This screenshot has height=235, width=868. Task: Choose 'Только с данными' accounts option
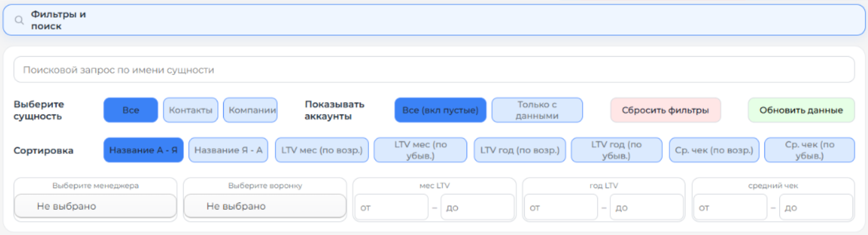pos(537,110)
